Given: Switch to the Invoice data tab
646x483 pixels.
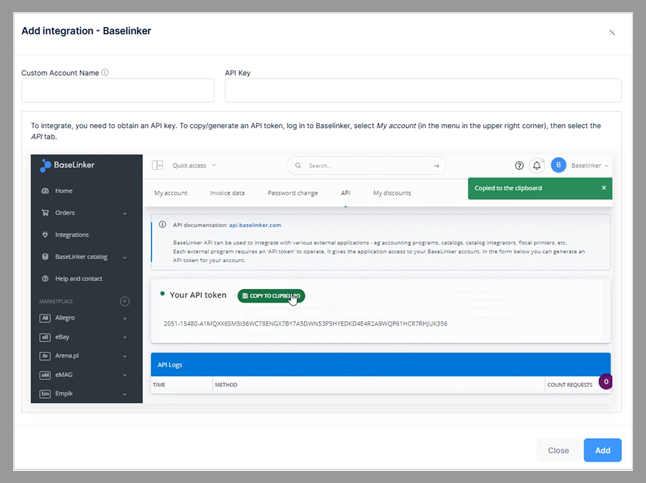Looking at the screenshot, I should pyautogui.click(x=227, y=193).
